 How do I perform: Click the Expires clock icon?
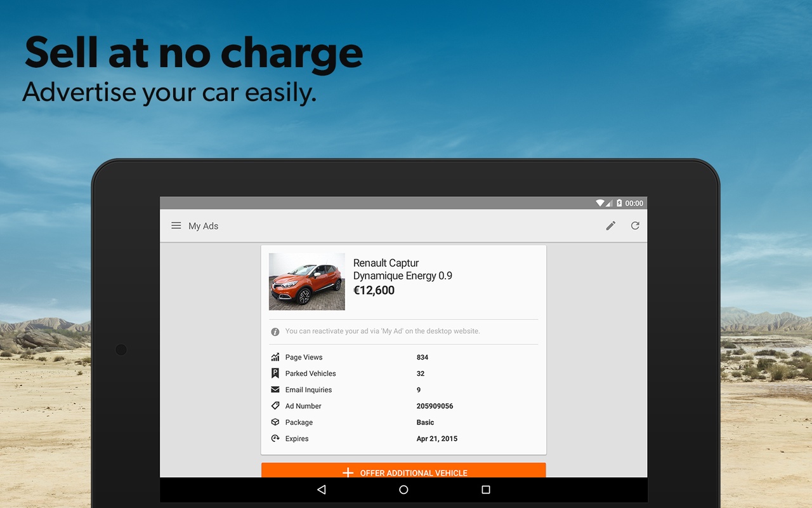(275, 439)
